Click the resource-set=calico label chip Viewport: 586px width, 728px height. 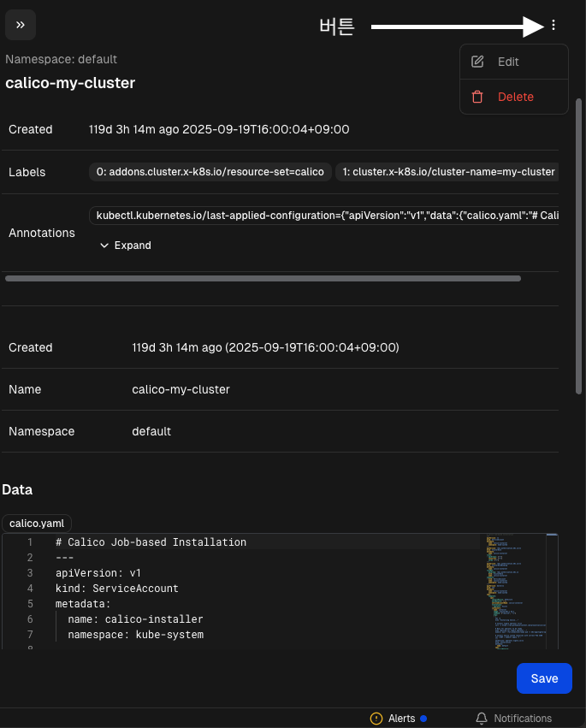tap(210, 172)
